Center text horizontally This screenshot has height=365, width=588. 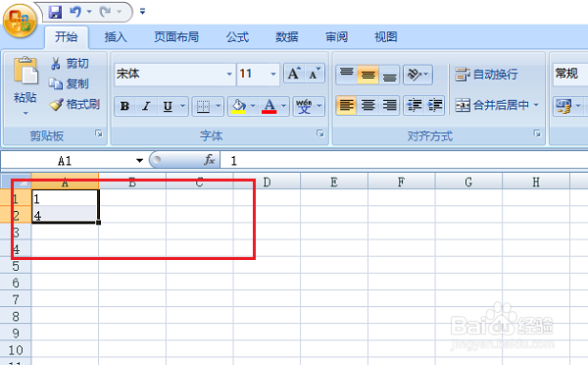[367, 105]
